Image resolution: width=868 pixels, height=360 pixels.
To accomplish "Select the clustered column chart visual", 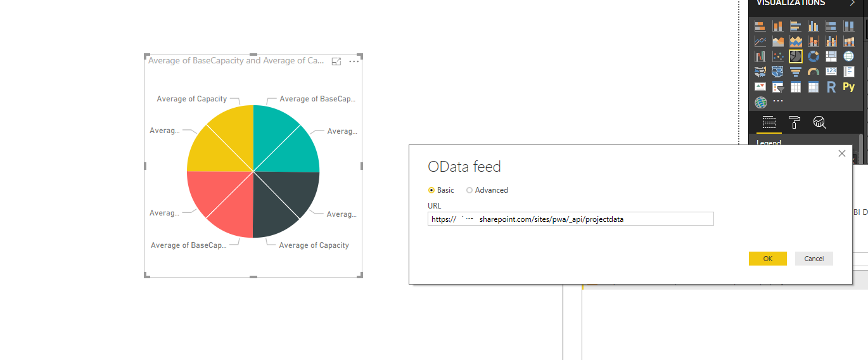I will 814,26.
